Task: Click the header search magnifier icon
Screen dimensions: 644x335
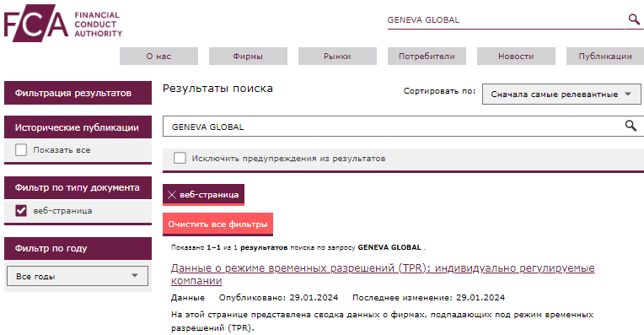Action: pyautogui.click(x=634, y=19)
